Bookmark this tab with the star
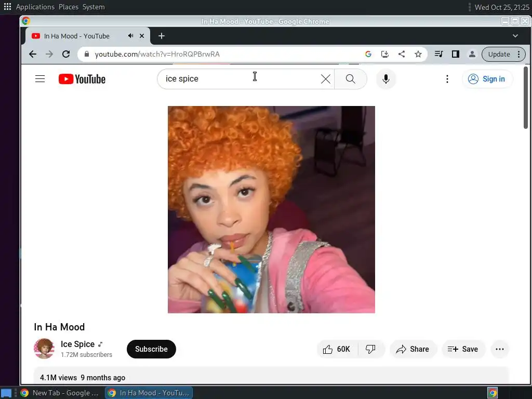The image size is (532, 399). 418,54
